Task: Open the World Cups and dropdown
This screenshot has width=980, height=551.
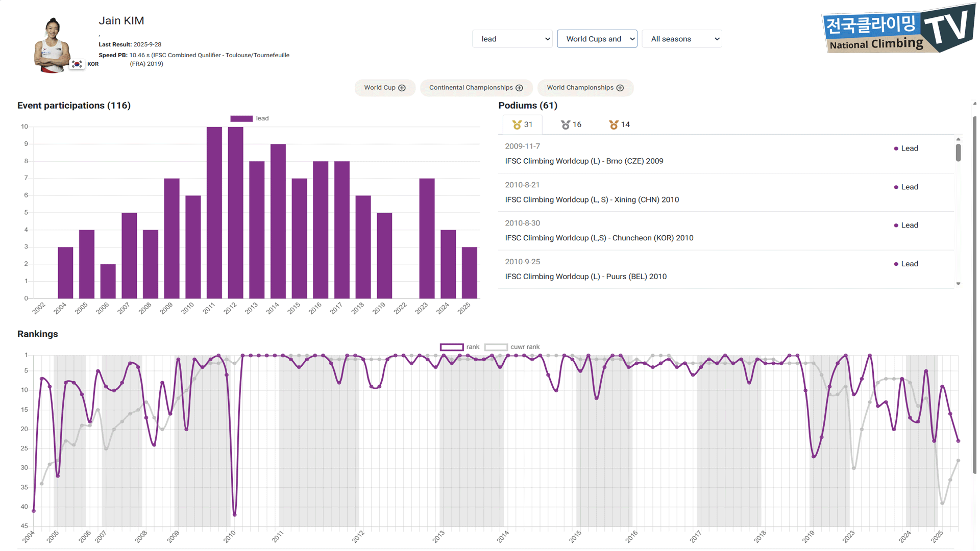Action: click(x=597, y=39)
